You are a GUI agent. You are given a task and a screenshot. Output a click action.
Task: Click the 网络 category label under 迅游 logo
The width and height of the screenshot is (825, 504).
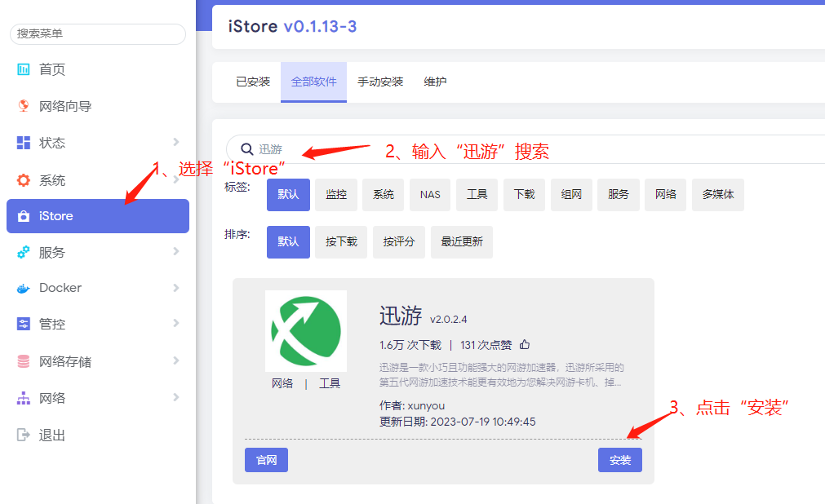282,383
